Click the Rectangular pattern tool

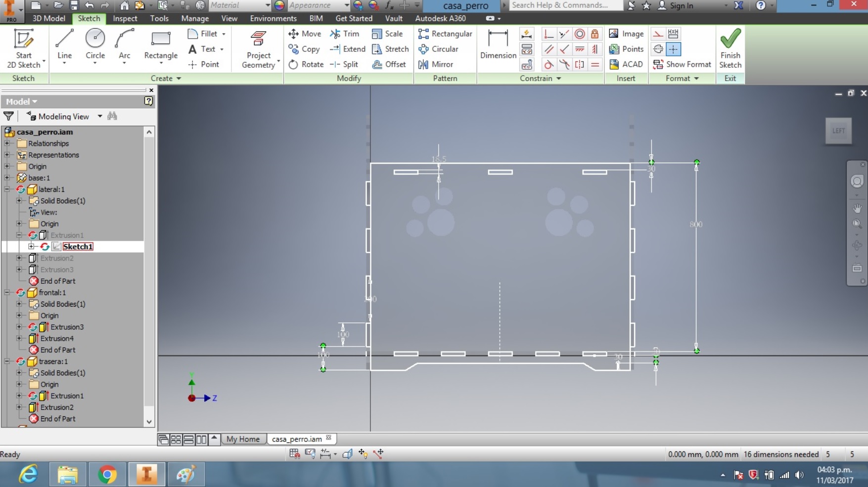pyautogui.click(x=445, y=34)
